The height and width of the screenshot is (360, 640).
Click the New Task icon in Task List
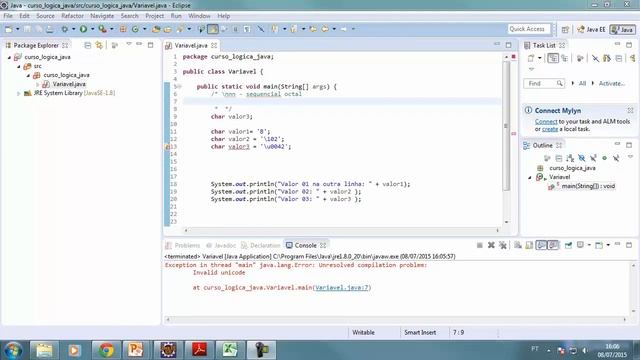(531, 58)
